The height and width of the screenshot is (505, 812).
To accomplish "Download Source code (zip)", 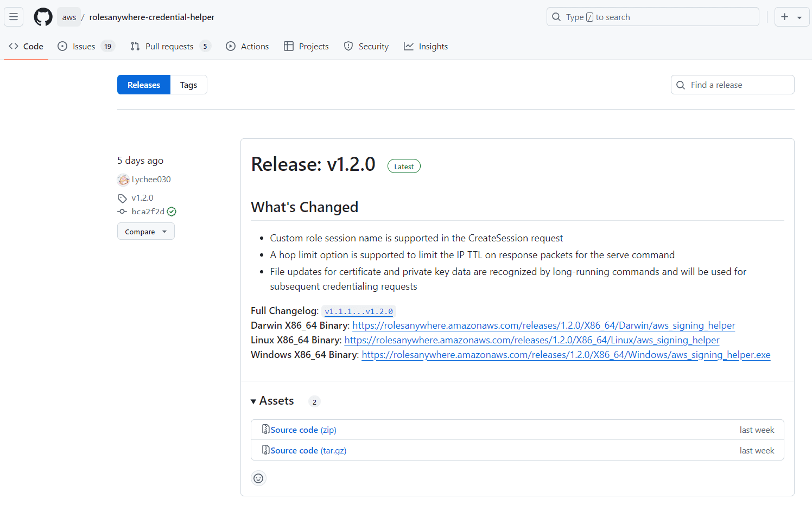I will [303, 430].
